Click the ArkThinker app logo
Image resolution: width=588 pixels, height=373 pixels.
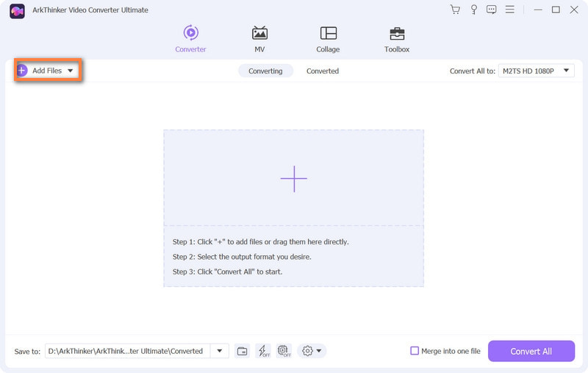[x=17, y=11]
